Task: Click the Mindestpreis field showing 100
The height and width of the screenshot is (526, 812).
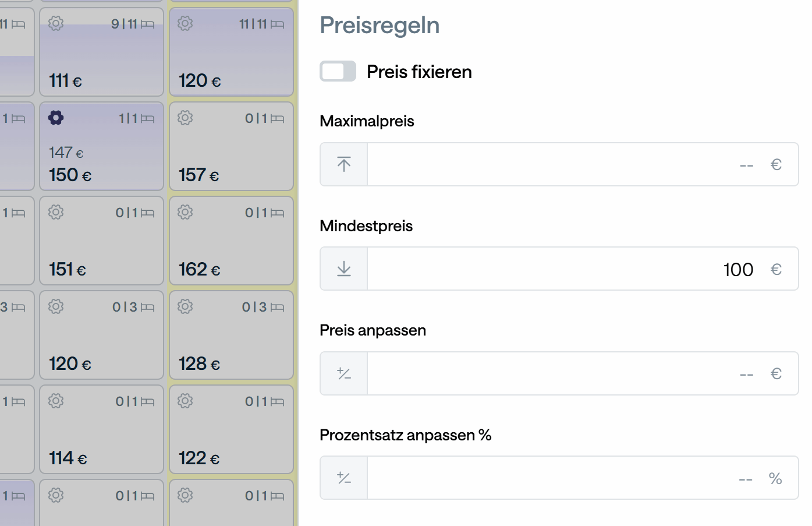Action: (x=553, y=269)
